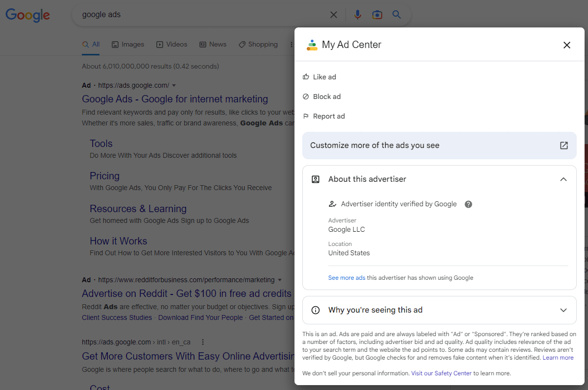Click the See more ads link
The width and height of the screenshot is (588, 390).
(x=346, y=278)
